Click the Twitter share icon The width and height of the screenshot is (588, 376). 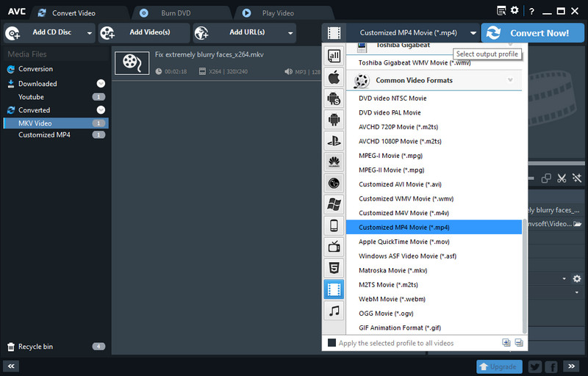535,366
